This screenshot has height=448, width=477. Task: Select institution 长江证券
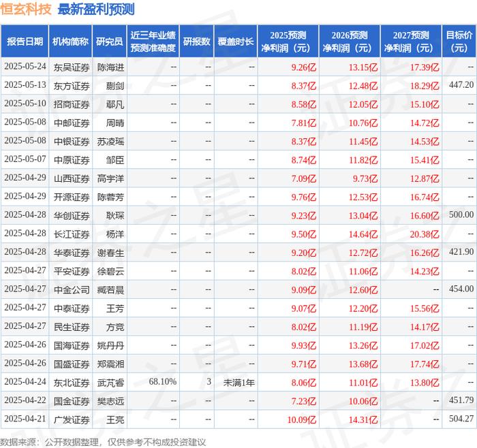point(72,234)
